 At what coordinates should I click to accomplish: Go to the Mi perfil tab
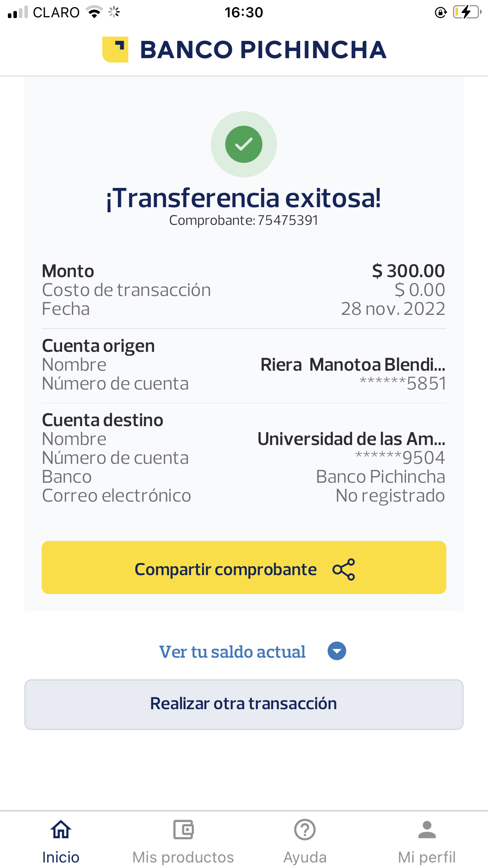coord(427,857)
